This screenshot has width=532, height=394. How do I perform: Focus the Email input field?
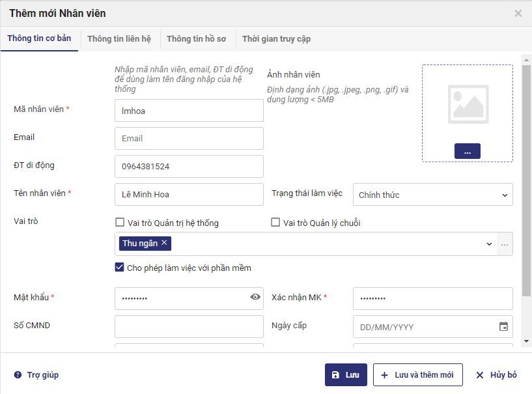coord(189,139)
